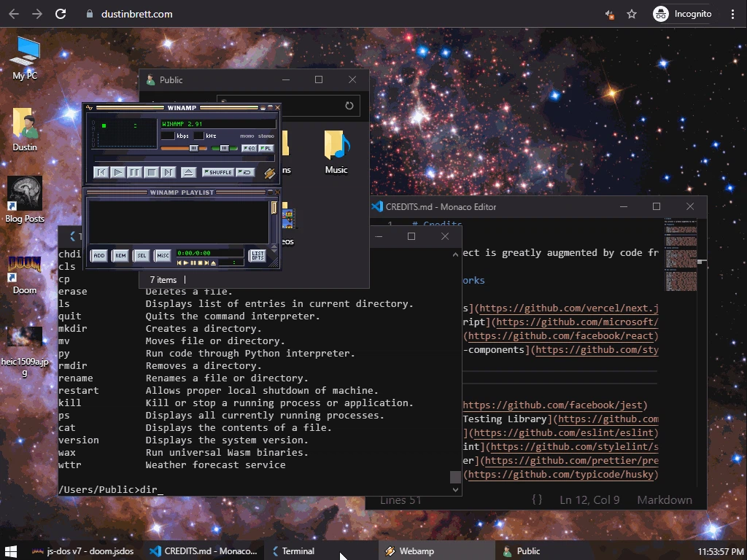
Task: Switch to Terminal in the taskbar
Action: [x=292, y=551]
